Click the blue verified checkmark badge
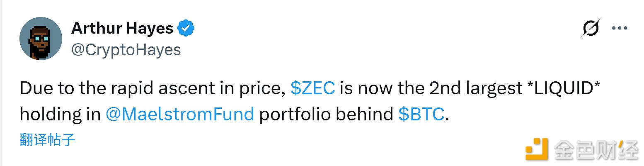Image resolution: width=644 pixels, height=166 pixels. (186, 29)
